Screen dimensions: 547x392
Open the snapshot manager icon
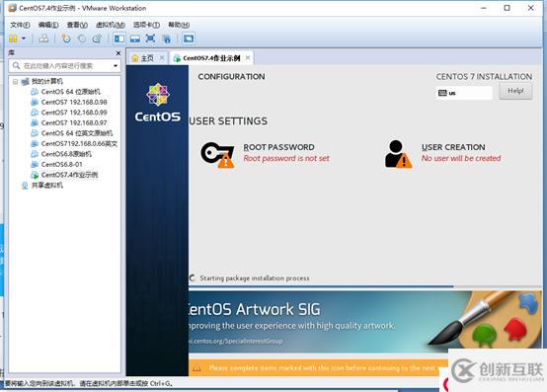pos(97,39)
